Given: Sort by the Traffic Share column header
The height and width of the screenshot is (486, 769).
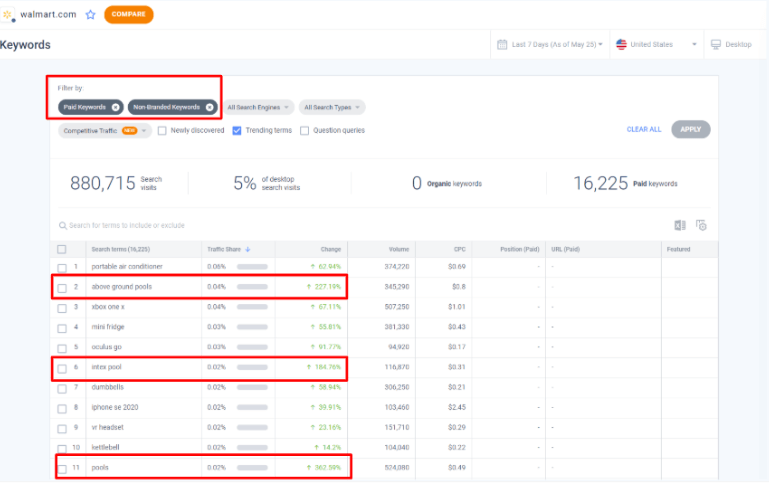Looking at the screenshot, I should click(x=224, y=250).
